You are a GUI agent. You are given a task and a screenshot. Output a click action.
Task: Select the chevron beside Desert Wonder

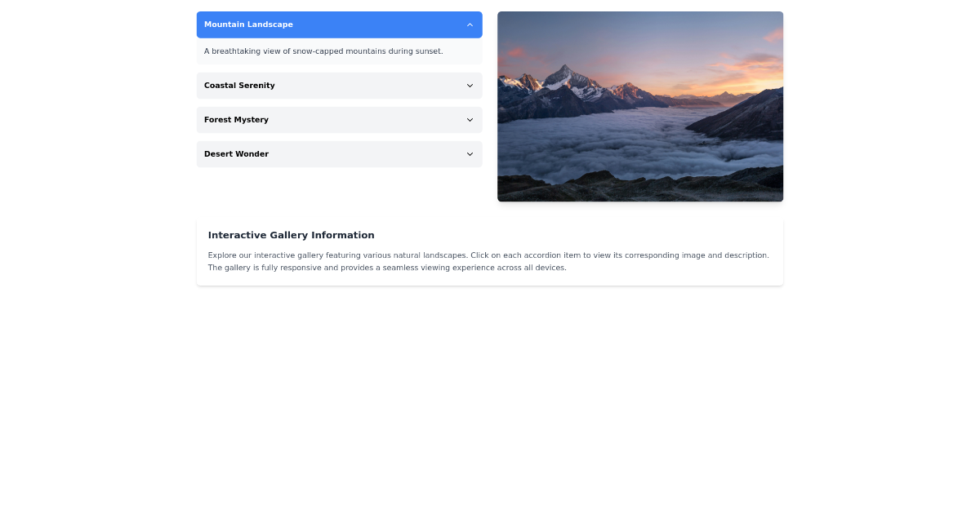[x=470, y=154]
